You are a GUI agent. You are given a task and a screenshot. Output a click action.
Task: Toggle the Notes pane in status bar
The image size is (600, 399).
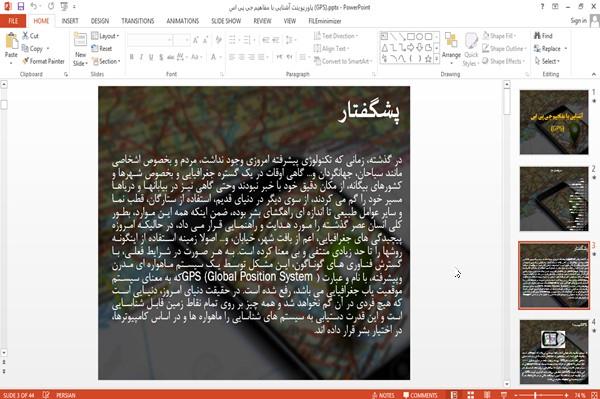[x=383, y=395]
